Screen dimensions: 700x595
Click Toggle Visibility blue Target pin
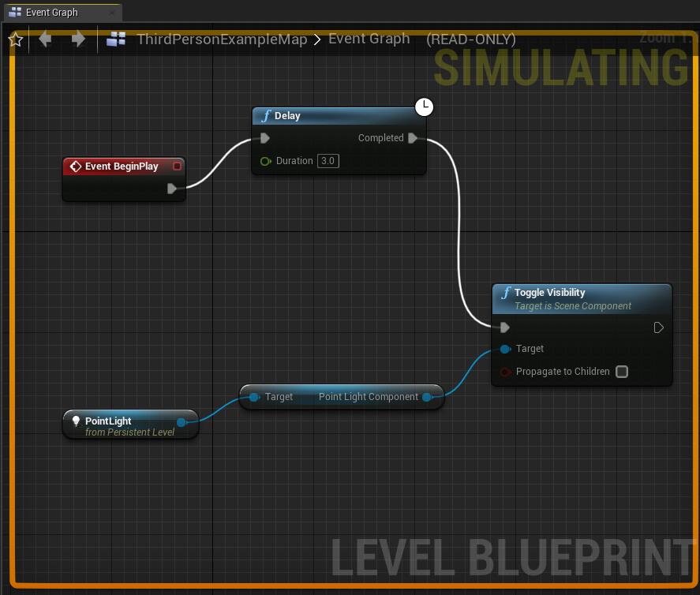505,349
